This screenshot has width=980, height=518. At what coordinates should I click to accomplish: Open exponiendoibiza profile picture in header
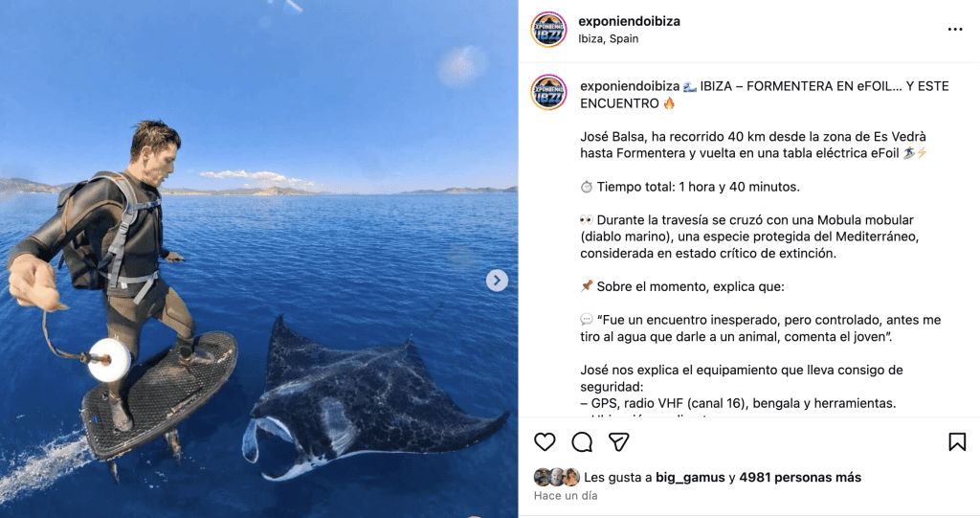click(x=548, y=30)
